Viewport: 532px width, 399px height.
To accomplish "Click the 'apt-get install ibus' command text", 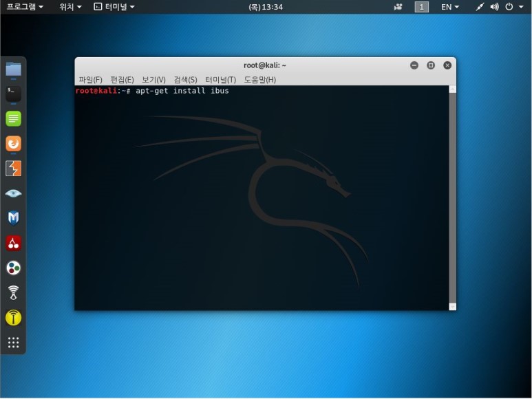I will (182, 91).
